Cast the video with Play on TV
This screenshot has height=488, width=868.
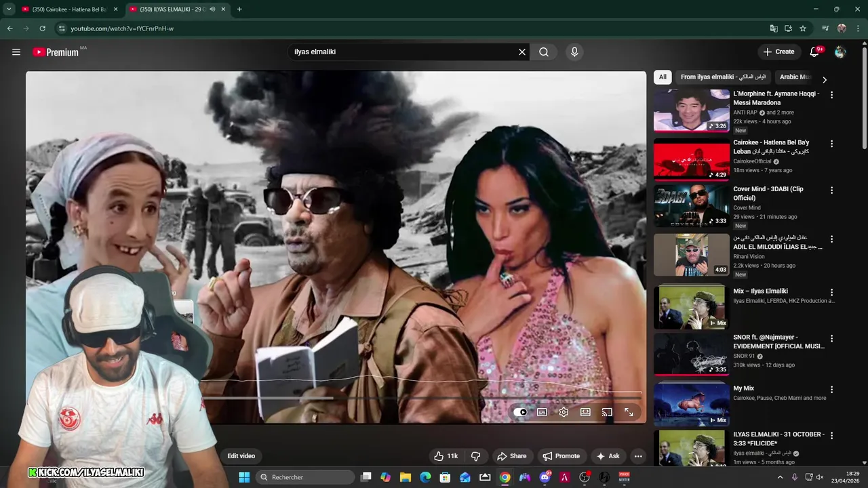pos(607,412)
